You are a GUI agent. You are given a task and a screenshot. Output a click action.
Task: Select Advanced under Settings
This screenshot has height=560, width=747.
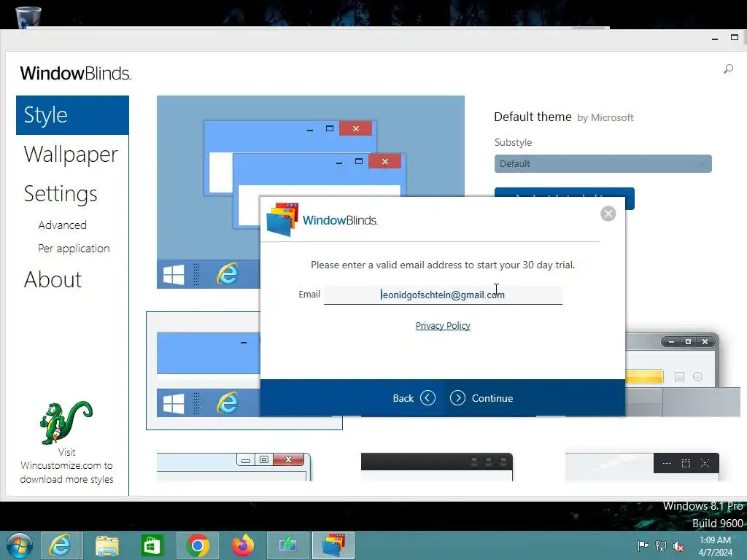(63, 225)
